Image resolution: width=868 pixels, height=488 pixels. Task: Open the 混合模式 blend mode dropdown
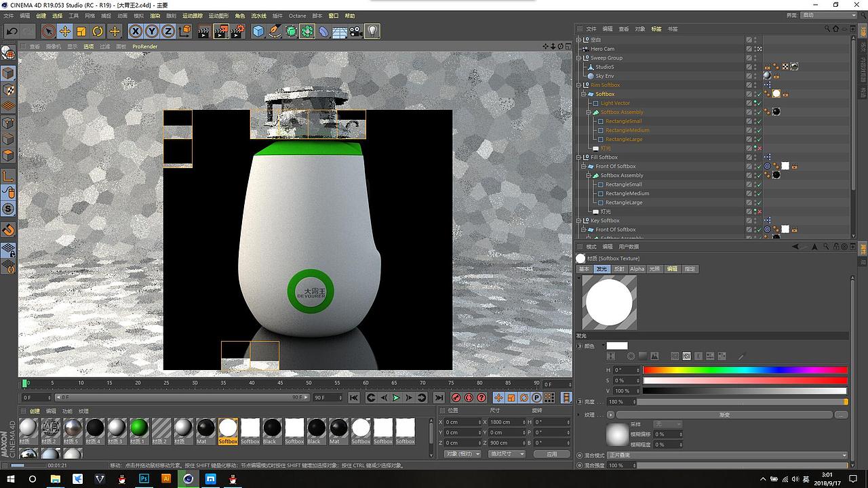pos(728,455)
